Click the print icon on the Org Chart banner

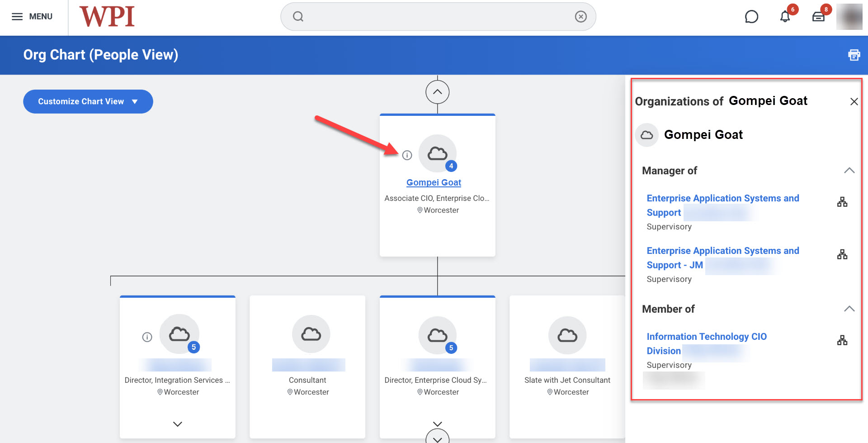pos(854,55)
